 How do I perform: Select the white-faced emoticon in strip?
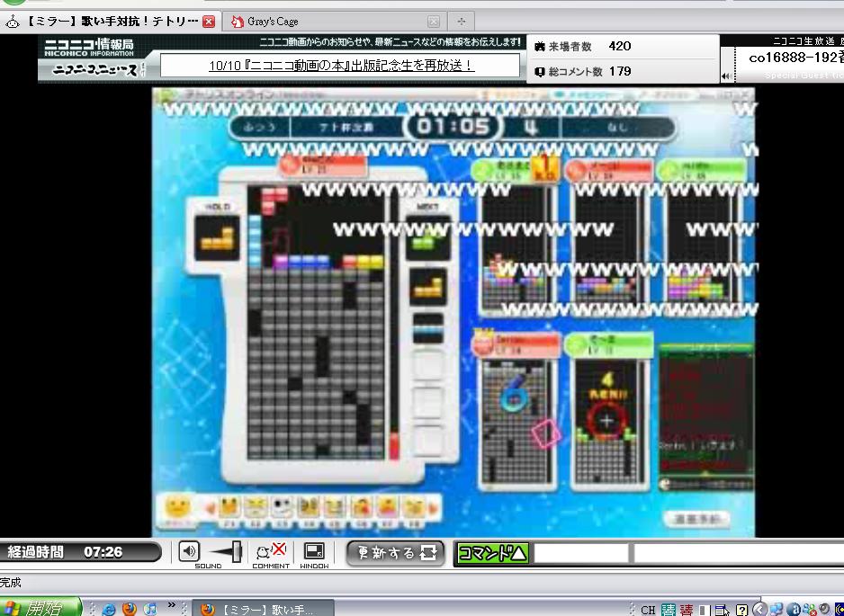tap(281, 508)
